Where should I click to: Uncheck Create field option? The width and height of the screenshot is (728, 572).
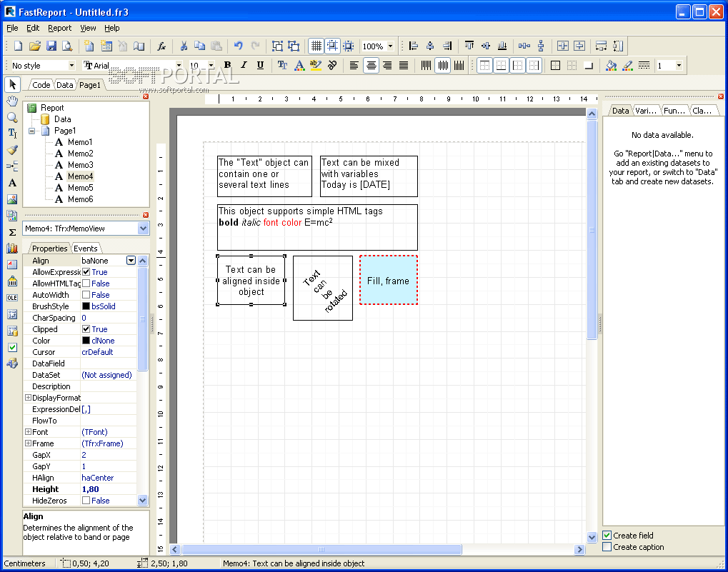click(x=607, y=535)
